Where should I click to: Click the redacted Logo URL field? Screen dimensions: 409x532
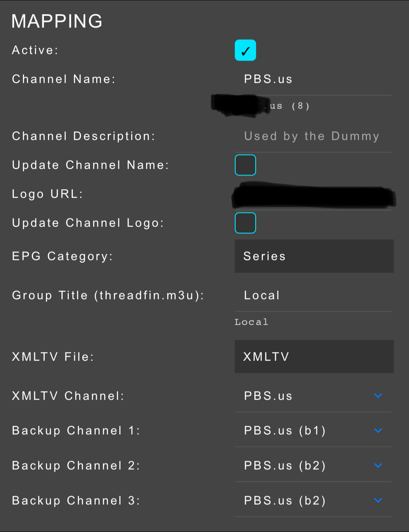pos(313,196)
